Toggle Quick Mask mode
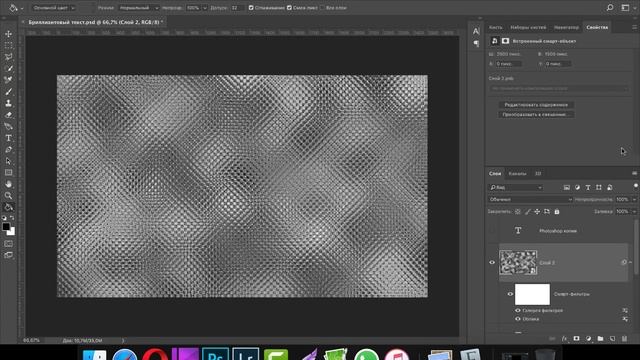Screen dimensions: 640x360 pyautogui.click(x=8, y=244)
